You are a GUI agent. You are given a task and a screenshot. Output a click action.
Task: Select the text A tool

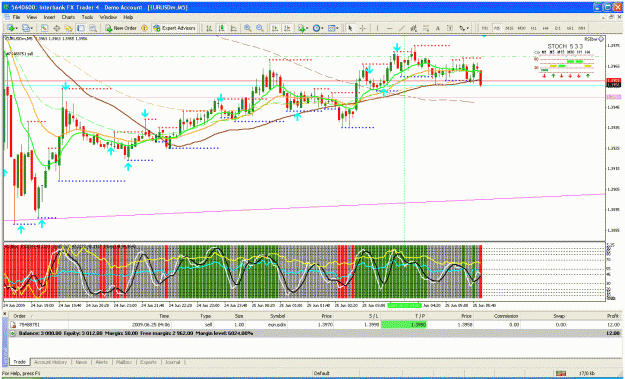click(438, 28)
